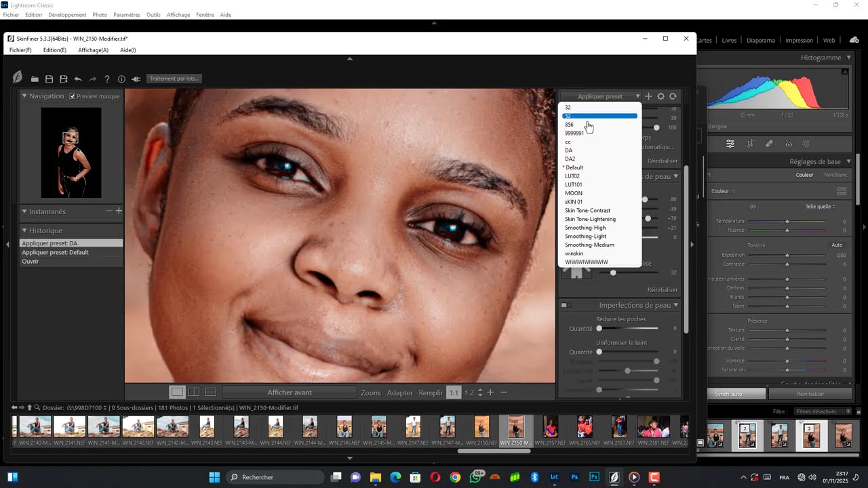The width and height of the screenshot is (868, 488).
Task: Undo last action with the back arrow
Action: tap(78, 79)
